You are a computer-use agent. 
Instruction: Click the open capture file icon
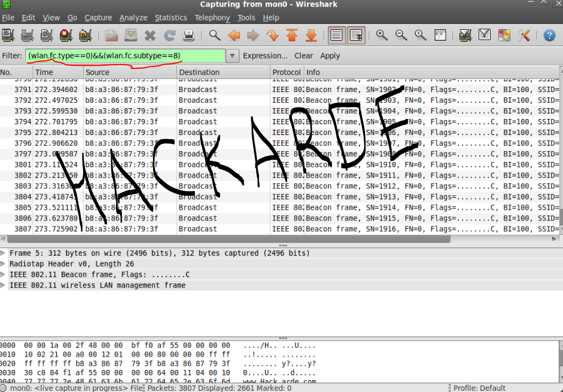111,35
